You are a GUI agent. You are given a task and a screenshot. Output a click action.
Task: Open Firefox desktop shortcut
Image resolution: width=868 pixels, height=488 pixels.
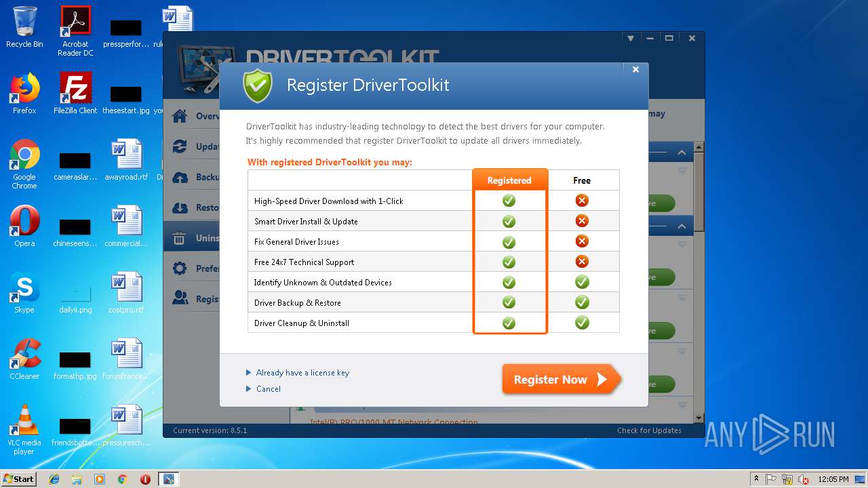tap(24, 94)
